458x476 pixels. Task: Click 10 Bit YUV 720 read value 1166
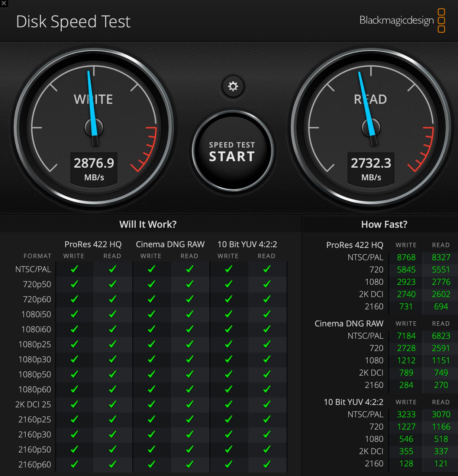(441, 427)
